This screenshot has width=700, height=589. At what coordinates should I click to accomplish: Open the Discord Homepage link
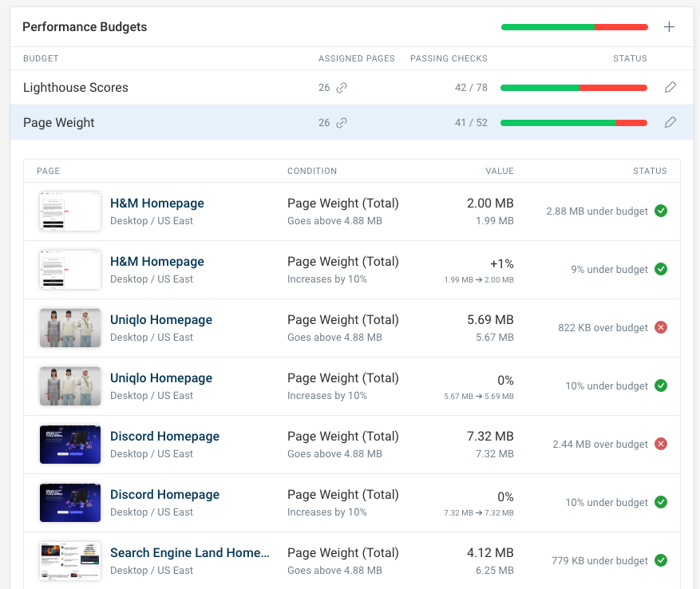point(164,436)
